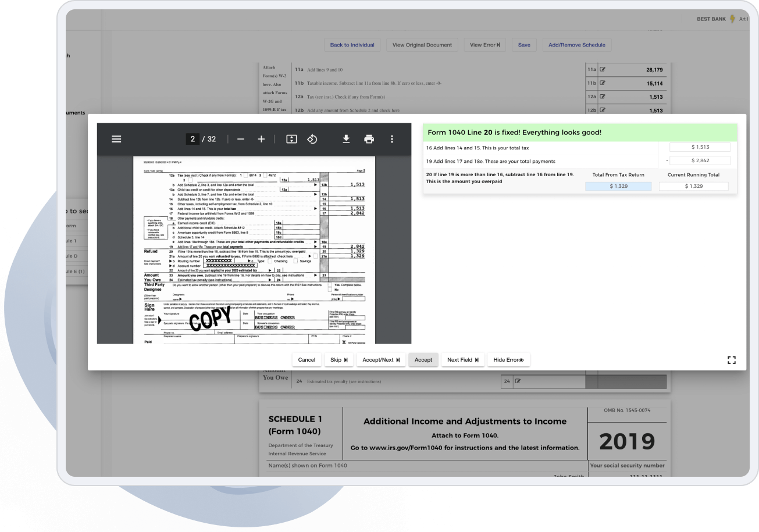Click Add/Remove Schedule
The width and height of the screenshot is (759, 532).
577,45
